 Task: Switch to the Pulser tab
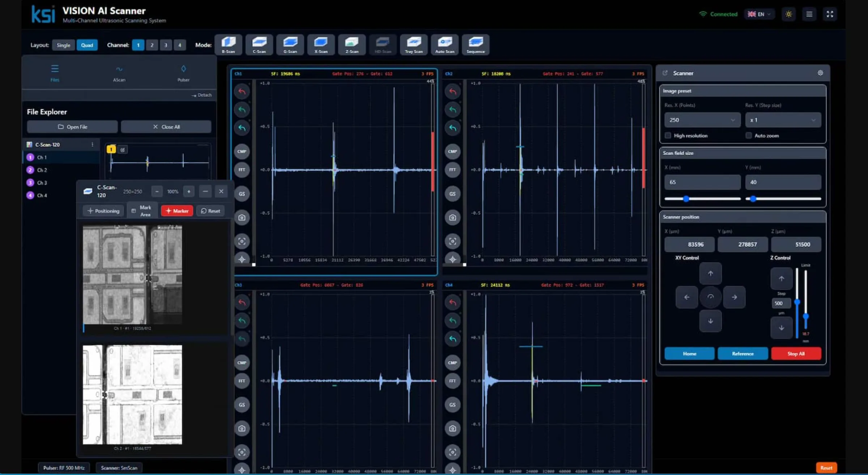tap(183, 73)
